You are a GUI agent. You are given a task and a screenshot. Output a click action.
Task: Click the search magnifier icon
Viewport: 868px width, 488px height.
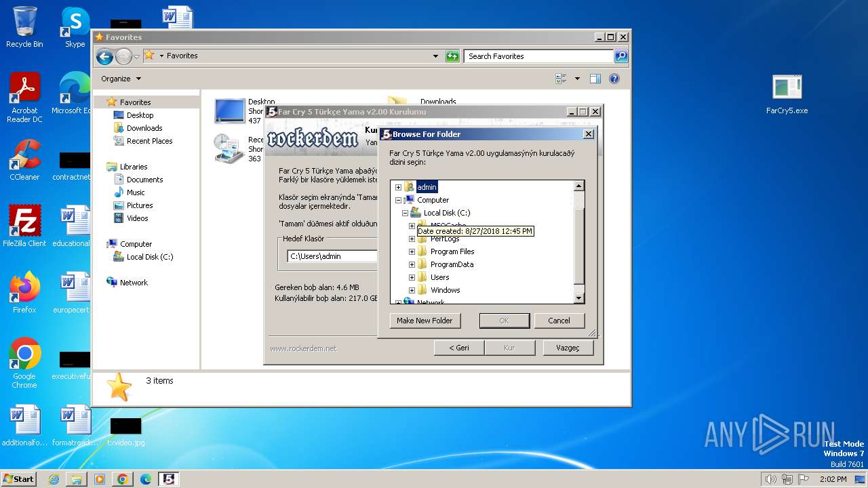pyautogui.click(x=621, y=56)
